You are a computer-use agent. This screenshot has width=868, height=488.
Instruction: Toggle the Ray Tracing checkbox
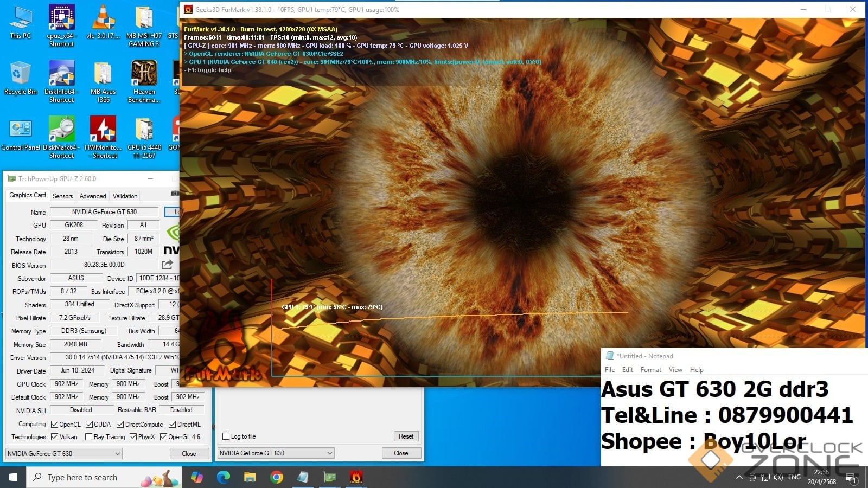coord(88,437)
